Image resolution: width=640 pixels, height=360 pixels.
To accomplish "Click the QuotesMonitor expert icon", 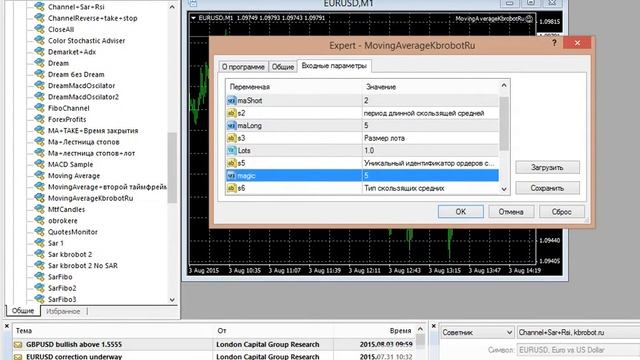I will pos(39,231).
